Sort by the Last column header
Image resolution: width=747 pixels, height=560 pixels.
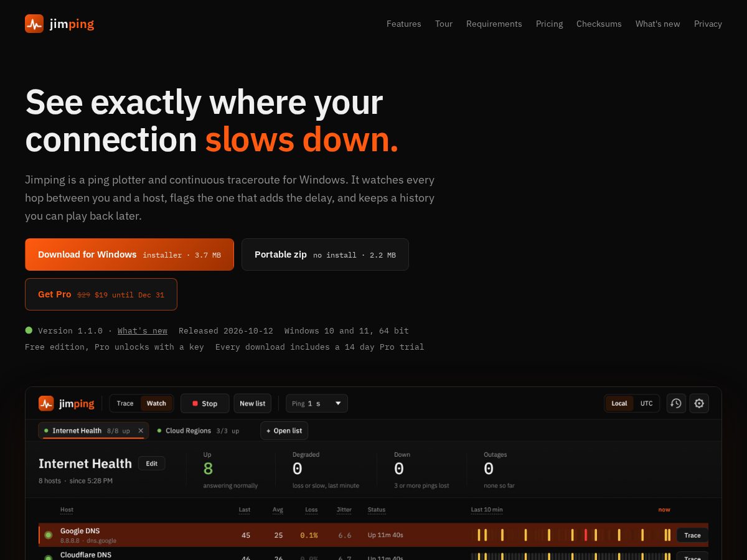pos(245,510)
